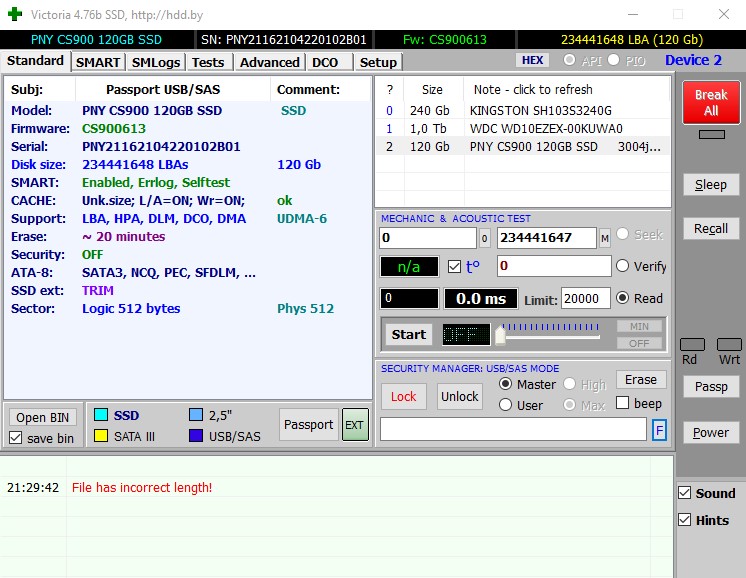Viewport: 746px width, 578px height.
Task: Click the red 0 counter field
Action: point(554,266)
